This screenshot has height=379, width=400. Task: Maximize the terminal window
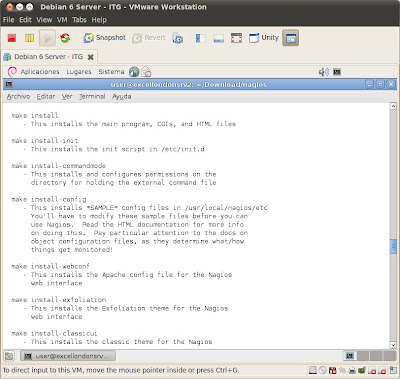pyautogui.click(x=380, y=84)
